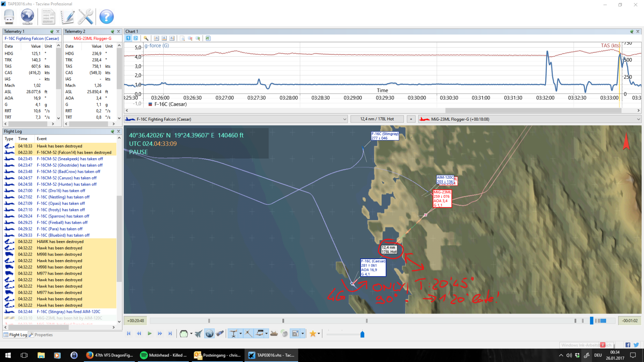Image resolution: width=644 pixels, height=362 pixels.
Task: Toggle the view frame picture-in-picture button
Action: tap(295, 334)
